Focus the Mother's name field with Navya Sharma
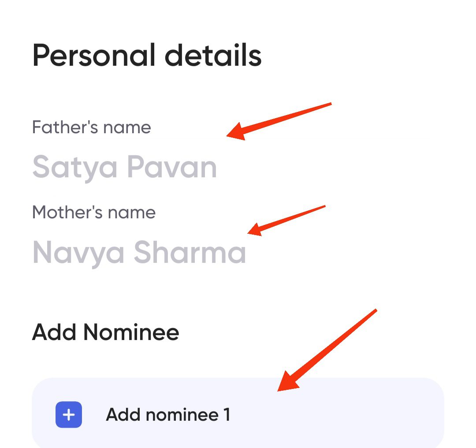476x448 pixels. [x=139, y=252]
